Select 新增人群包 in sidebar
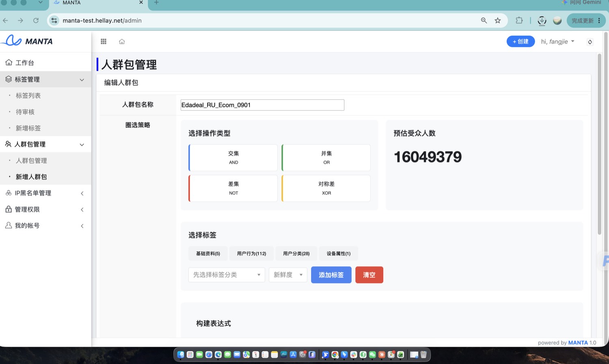The height and width of the screenshot is (364, 609). pos(31,177)
